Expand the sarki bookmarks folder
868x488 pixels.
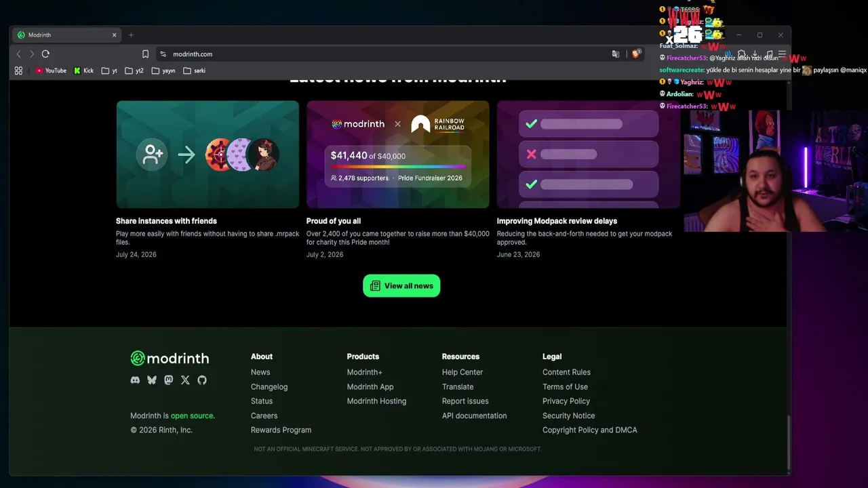pyautogui.click(x=195, y=70)
